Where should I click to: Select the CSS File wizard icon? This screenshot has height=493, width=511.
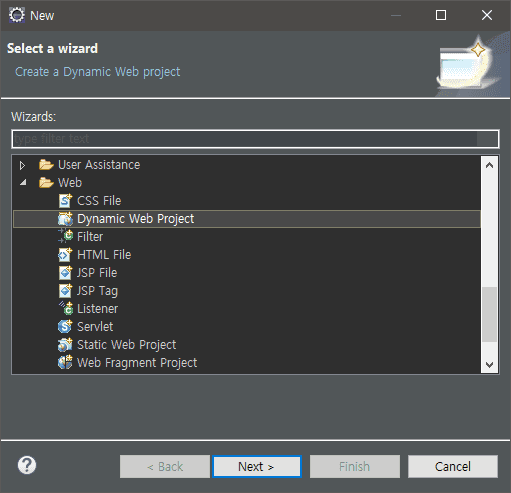coord(65,201)
